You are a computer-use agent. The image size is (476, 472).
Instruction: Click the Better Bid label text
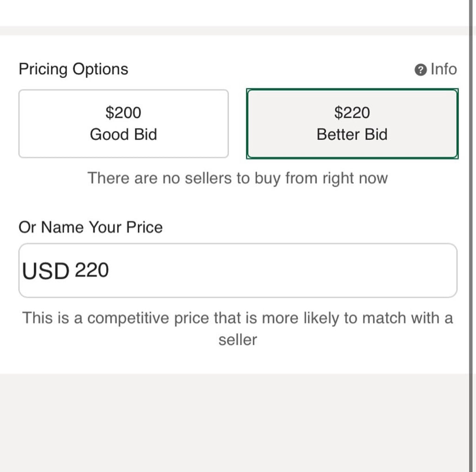coord(352,135)
